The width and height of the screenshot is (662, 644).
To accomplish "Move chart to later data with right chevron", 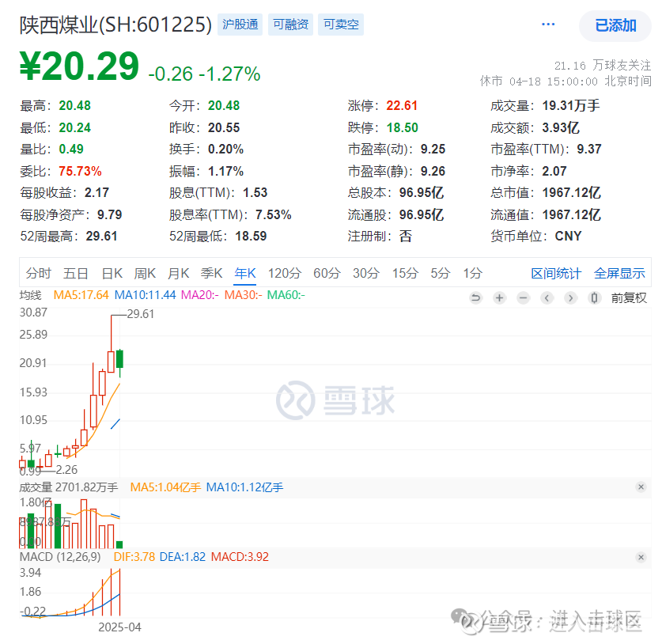I will point(570,298).
